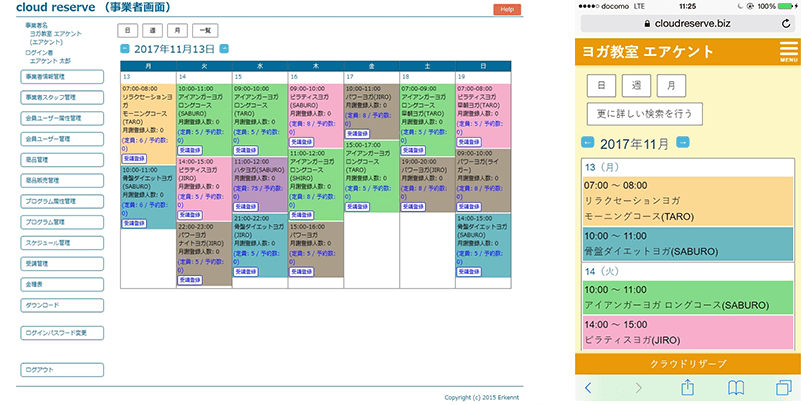Click 受講登録 for Tuesday 22:00 パワーヨガ

190,280
